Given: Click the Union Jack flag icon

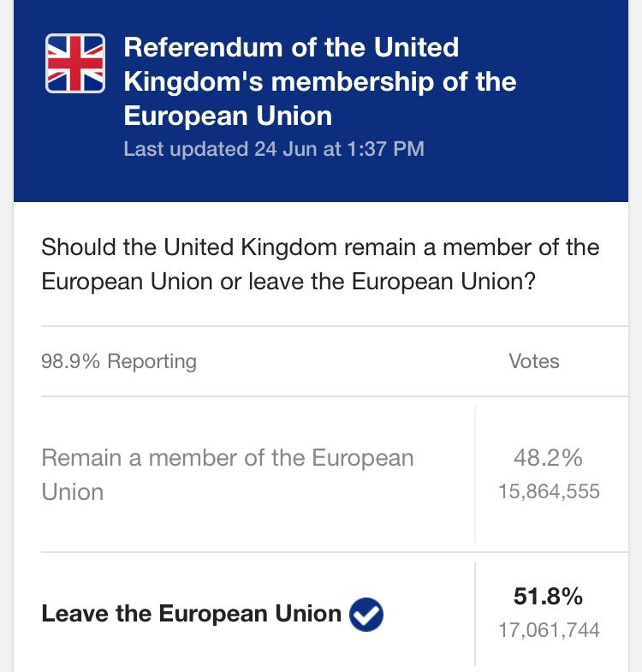Looking at the screenshot, I should pos(75,63).
